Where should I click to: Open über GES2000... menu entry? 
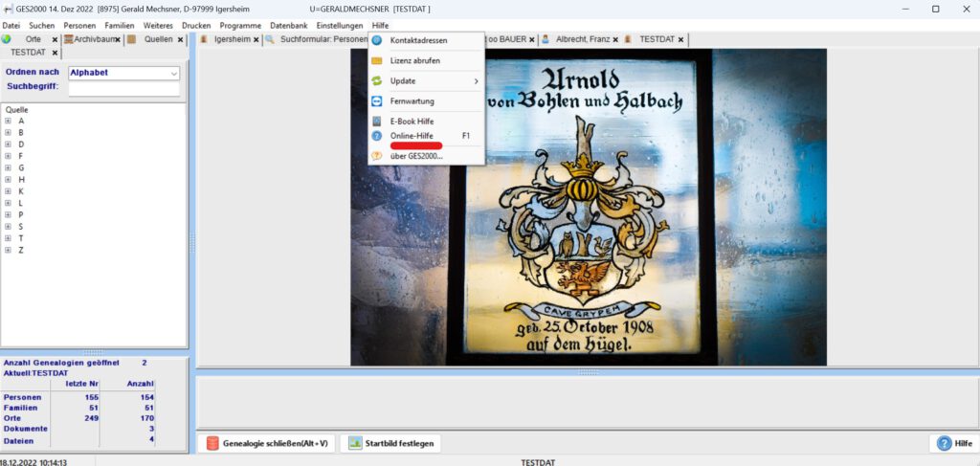pyautogui.click(x=426, y=156)
